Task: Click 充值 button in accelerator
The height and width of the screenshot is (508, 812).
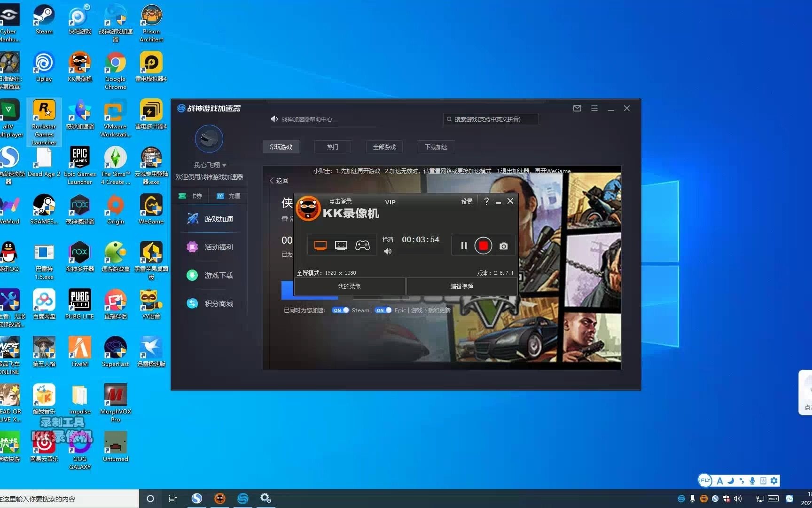Action: [228, 196]
